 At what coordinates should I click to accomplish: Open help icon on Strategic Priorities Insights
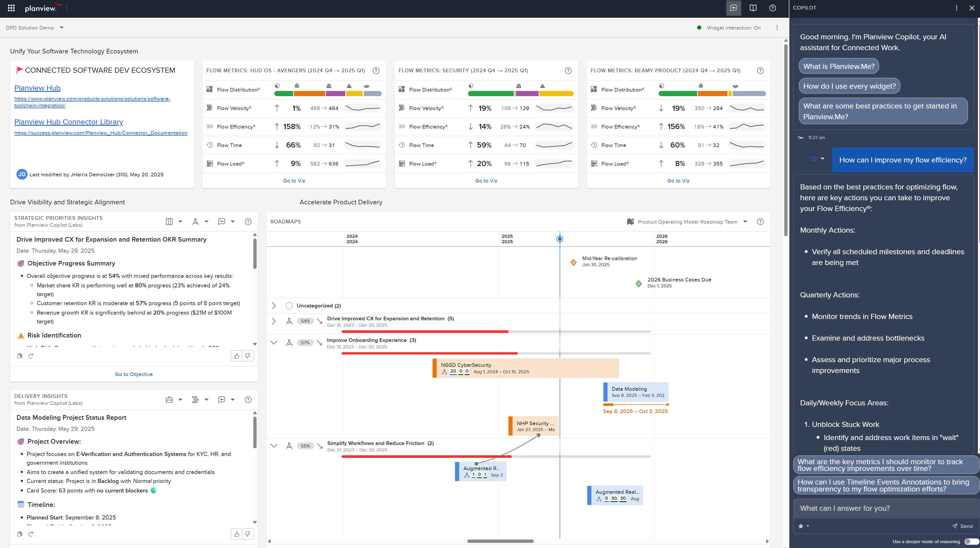[x=248, y=222]
